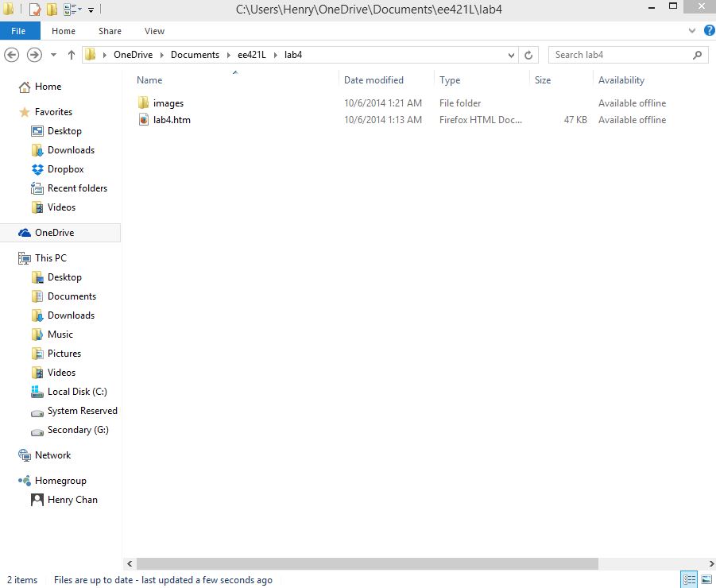Navigate to Documents via the breadcrumb
Image resolution: width=716 pixels, height=588 pixels.
click(x=195, y=54)
